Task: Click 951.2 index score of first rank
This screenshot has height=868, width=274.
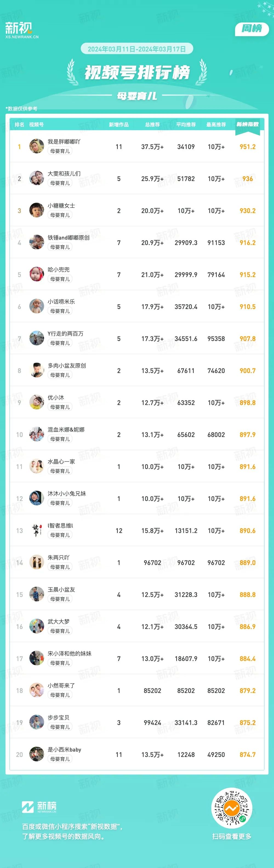Action: pos(248,147)
